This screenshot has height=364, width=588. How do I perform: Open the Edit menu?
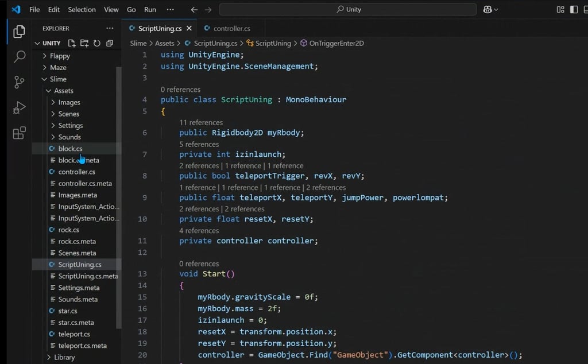point(53,9)
